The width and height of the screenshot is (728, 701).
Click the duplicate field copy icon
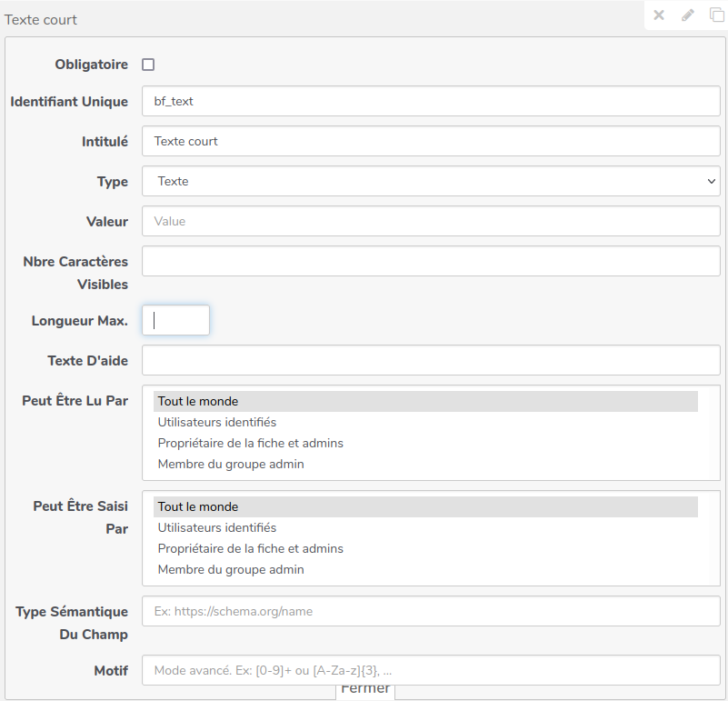pyautogui.click(x=716, y=15)
